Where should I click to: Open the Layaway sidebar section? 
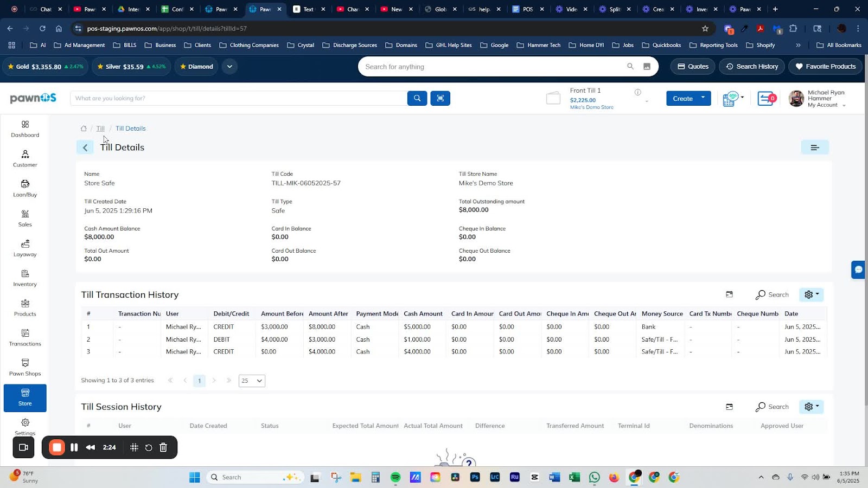tap(25, 248)
